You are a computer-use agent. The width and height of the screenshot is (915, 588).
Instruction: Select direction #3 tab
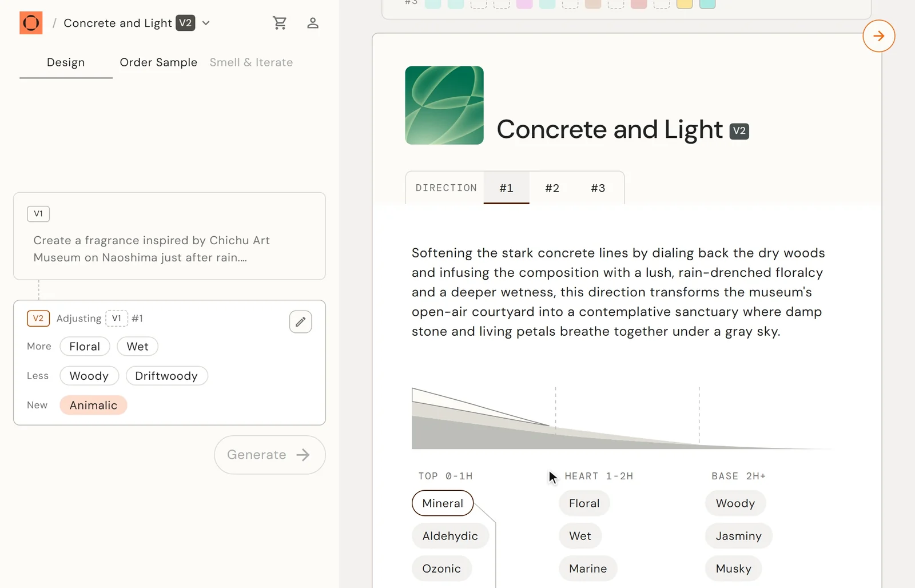click(598, 188)
